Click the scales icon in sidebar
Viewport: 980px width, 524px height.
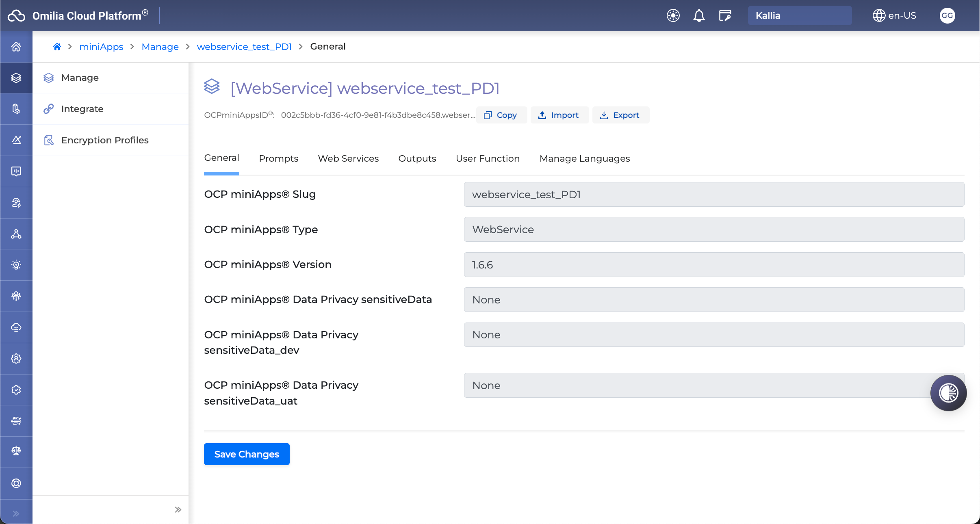16,451
